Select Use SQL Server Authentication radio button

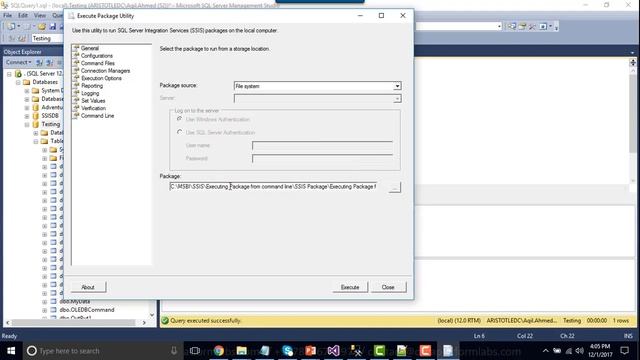click(179, 132)
